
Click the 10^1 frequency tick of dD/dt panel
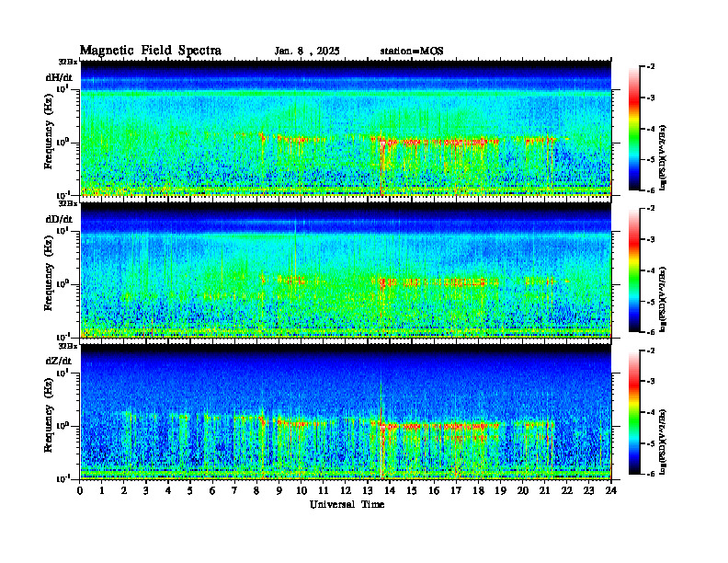[x=63, y=230]
